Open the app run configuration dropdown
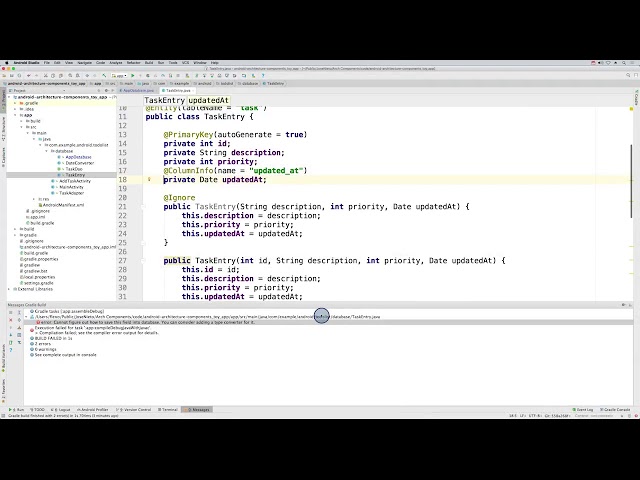Viewport: 640px width, 480px height. tap(119, 76)
